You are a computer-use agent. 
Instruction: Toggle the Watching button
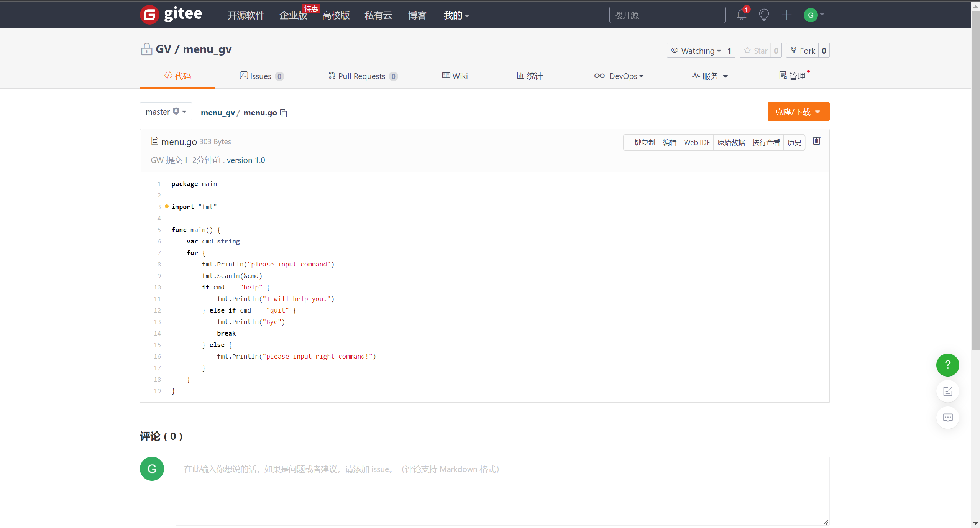tap(696, 51)
